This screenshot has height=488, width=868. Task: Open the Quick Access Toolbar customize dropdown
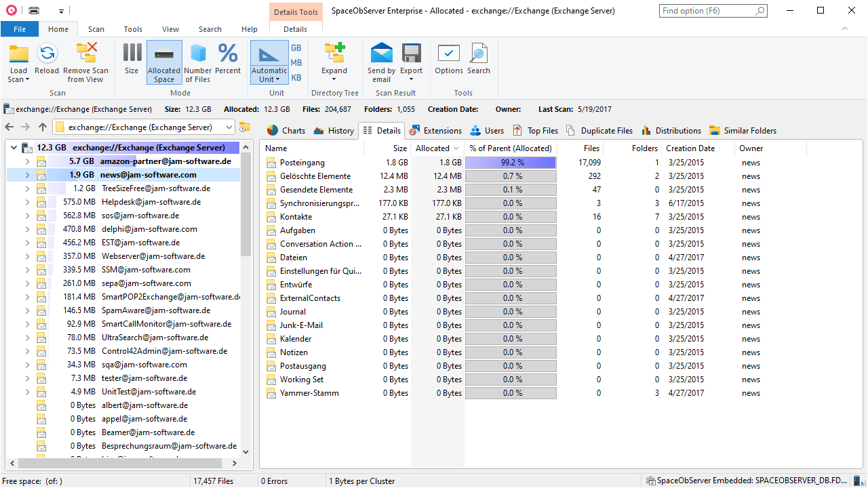click(x=61, y=11)
